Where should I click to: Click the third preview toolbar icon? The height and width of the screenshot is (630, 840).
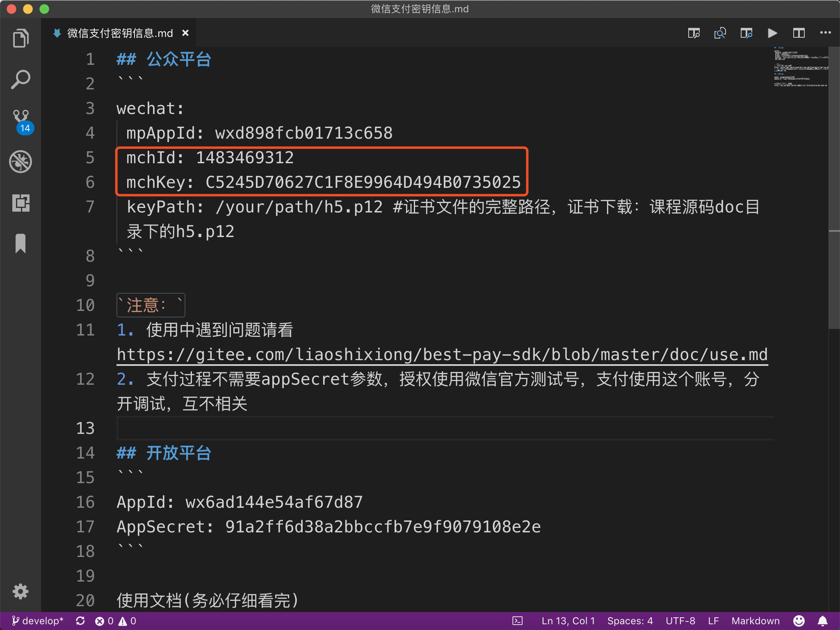click(746, 33)
